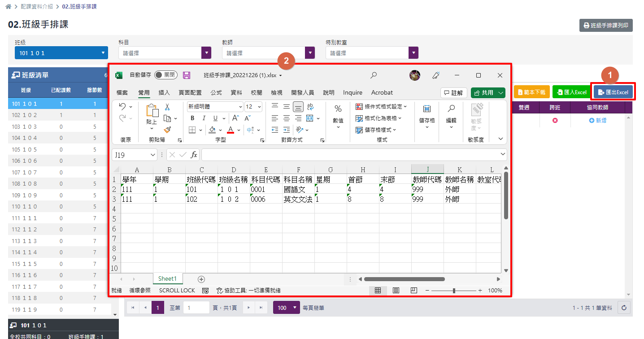Click the 班級手排課列印 print button
The height and width of the screenshot is (339, 644).
[x=606, y=26]
